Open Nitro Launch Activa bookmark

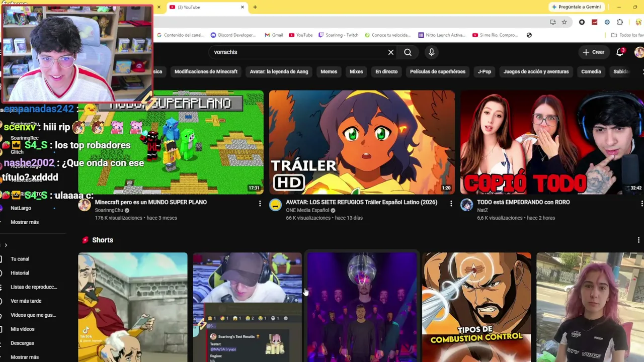point(442,35)
